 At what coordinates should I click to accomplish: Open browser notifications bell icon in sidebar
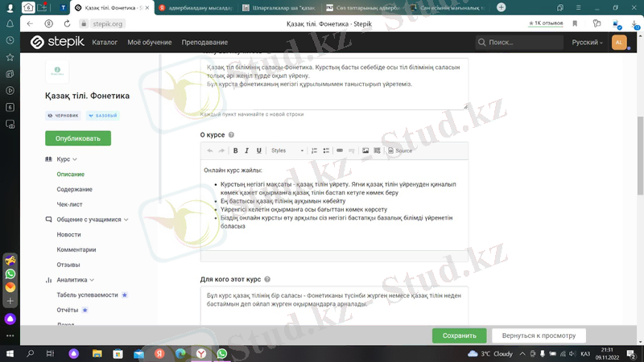[x=10, y=24]
